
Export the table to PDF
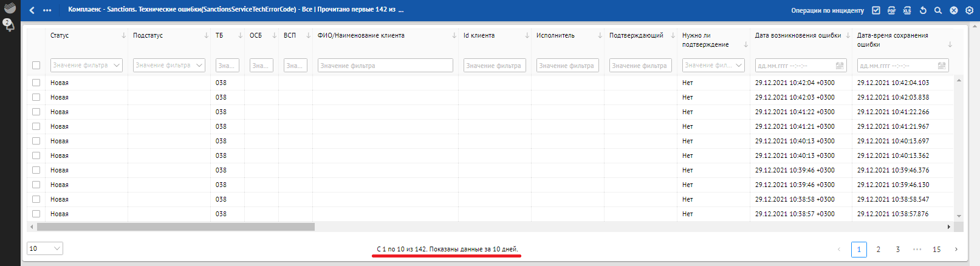(891, 10)
